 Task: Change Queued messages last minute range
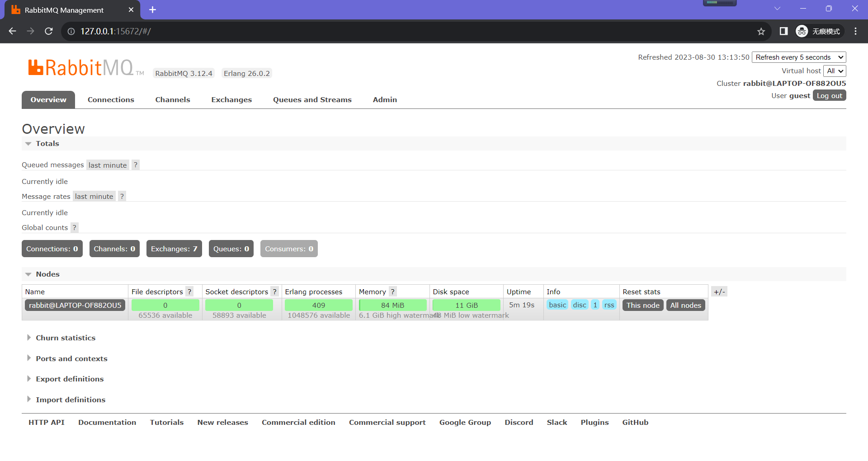click(108, 165)
